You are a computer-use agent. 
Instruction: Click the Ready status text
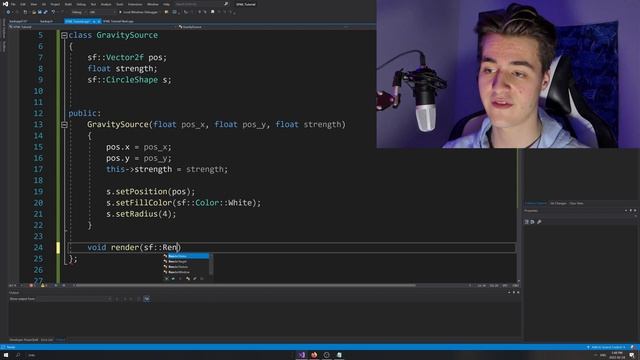point(11,347)
